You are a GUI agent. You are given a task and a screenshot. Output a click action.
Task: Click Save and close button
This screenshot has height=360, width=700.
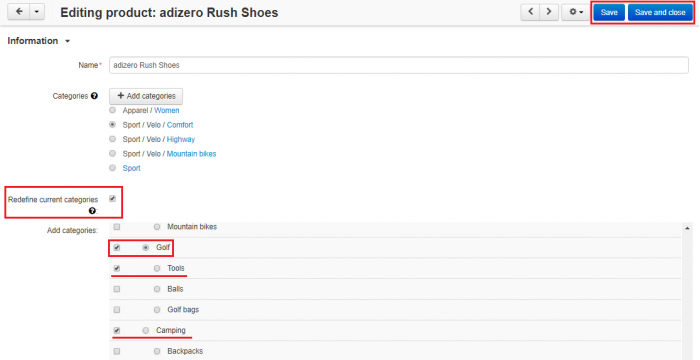point(660,13)
